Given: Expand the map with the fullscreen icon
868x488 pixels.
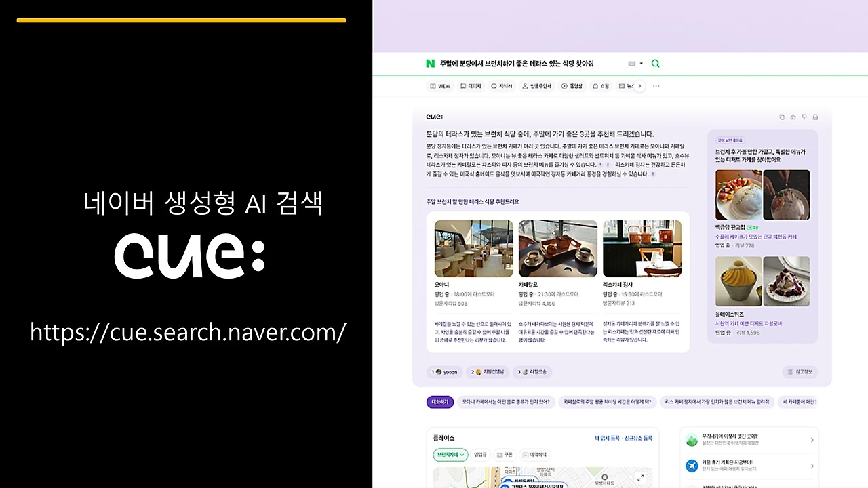Looking at the screenshot, I should pyautogui.click(x=639, y=477).
